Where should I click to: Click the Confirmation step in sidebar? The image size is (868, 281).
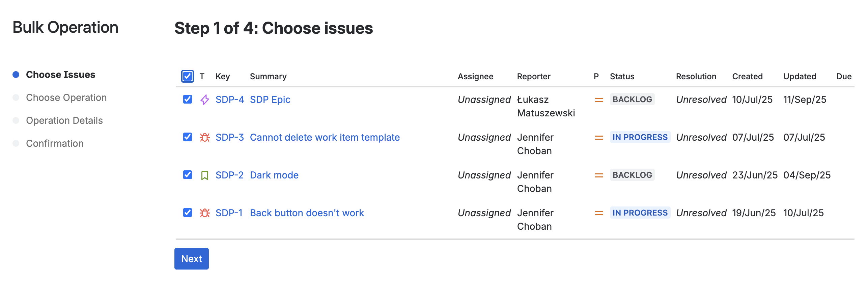click(55, 143)
